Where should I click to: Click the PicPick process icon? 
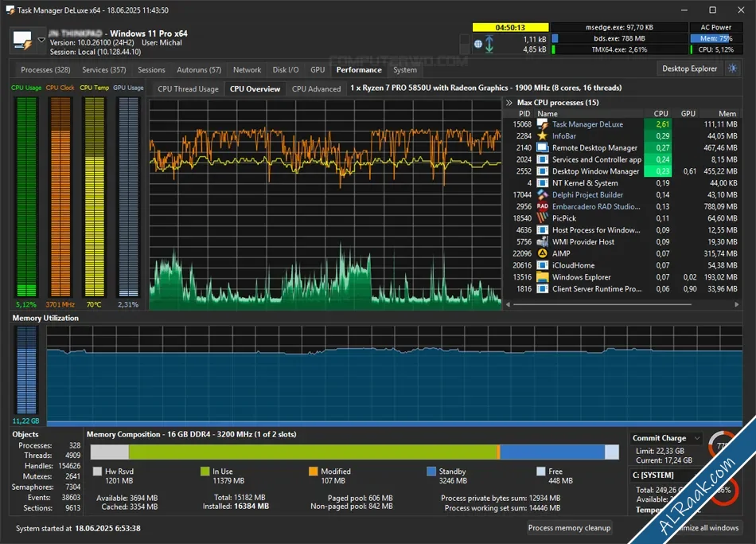tap(543, 218)
